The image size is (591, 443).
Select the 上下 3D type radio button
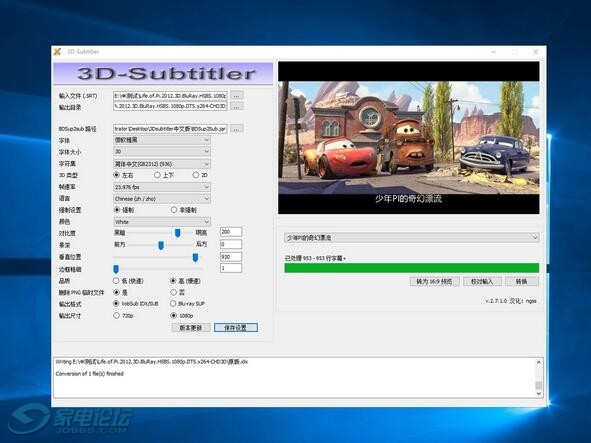(x=157, y=175)
